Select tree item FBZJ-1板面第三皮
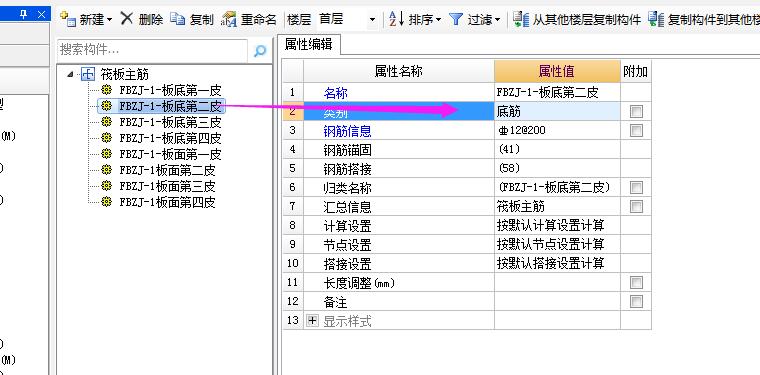Image resolution: width=760 pixels, height=375 pixels. point(167,186)
